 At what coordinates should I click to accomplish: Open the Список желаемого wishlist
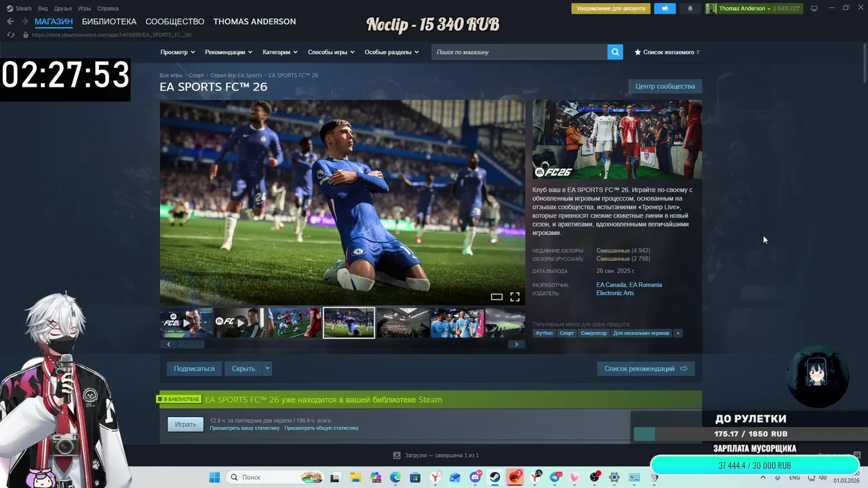667,52
